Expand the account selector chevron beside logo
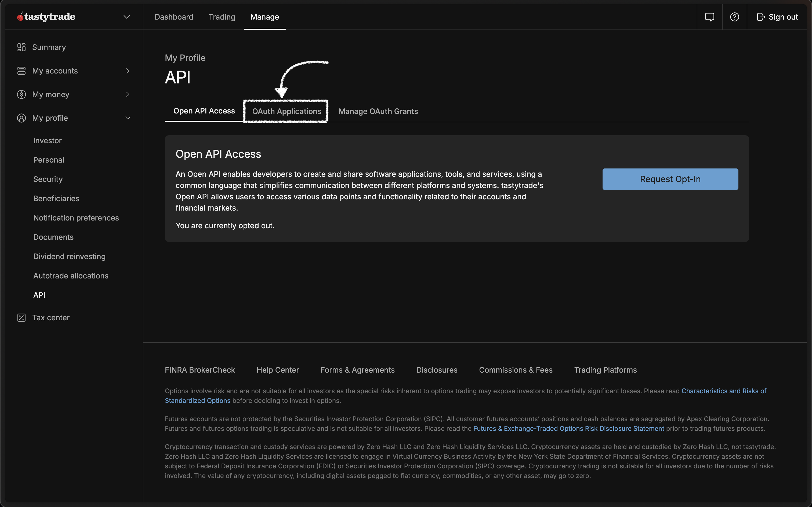The height and width of the screenshot is (507, 812). click(x=126, y=16)
